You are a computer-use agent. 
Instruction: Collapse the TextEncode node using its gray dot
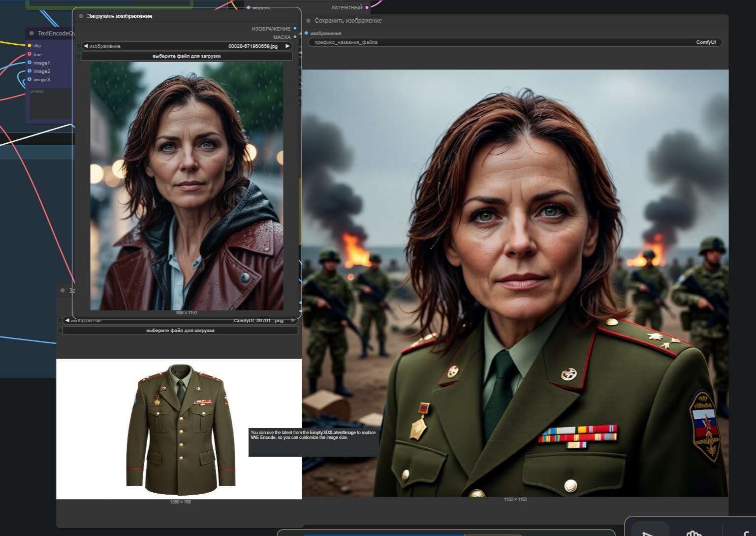click(x=31, y=33)
